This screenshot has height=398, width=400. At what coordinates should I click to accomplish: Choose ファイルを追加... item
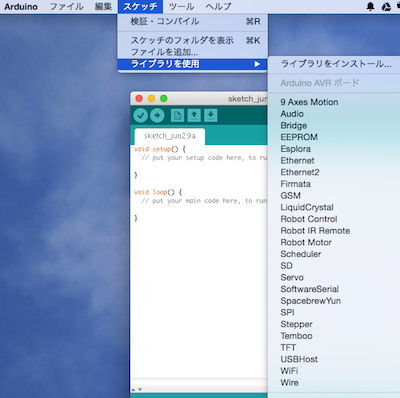coord(193,52)
